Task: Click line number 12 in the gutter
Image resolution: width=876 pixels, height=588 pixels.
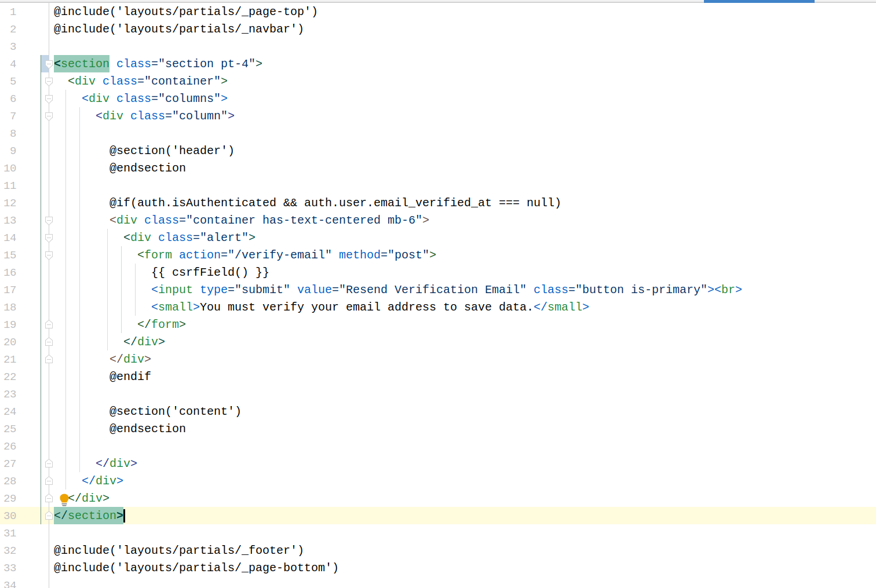Action: tap(10, 203)
